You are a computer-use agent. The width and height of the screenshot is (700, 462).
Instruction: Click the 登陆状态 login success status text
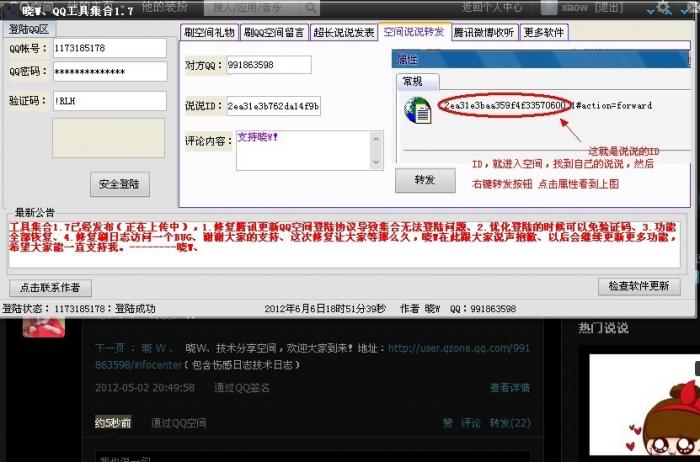click(79, 308)
